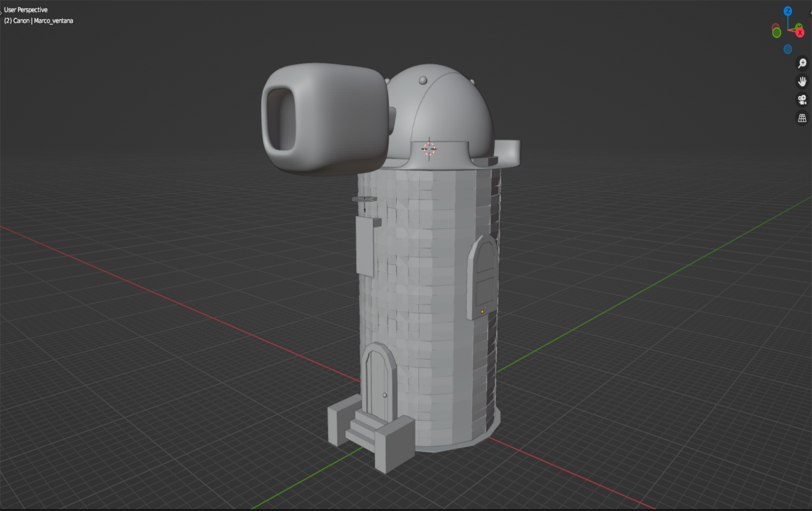Click the orange origin dot below window
This screenshot has width=812, height=511.
pyautogui.click(x=483, y=312)
